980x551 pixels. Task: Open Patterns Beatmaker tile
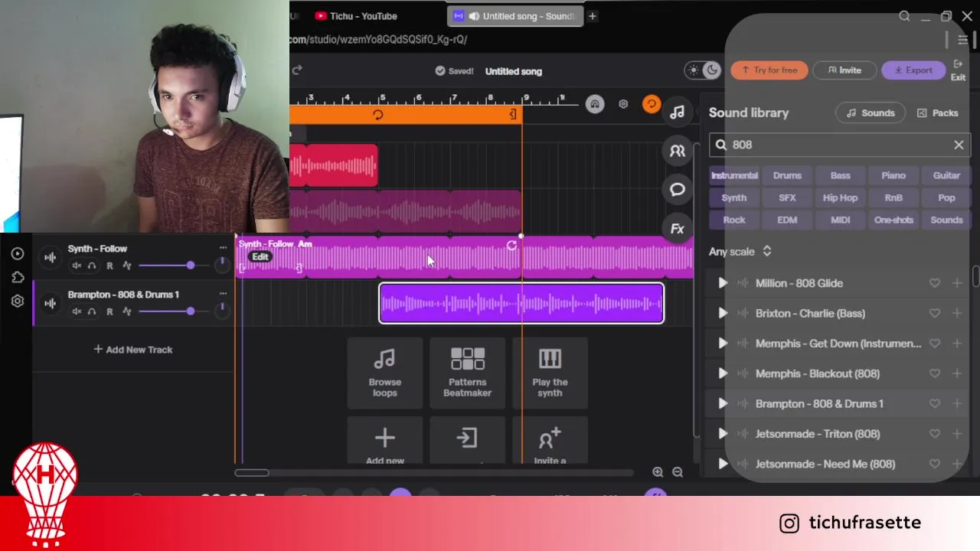[467, 373]
